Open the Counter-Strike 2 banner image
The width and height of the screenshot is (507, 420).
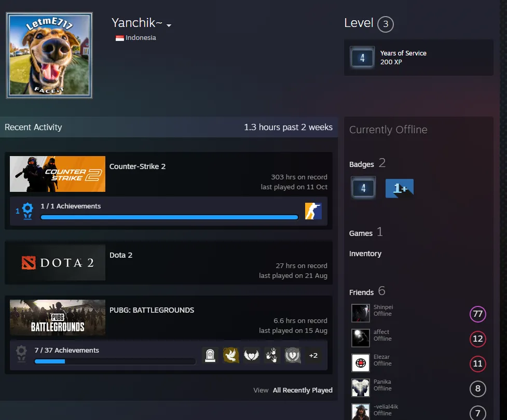click(x=58, y=174)
